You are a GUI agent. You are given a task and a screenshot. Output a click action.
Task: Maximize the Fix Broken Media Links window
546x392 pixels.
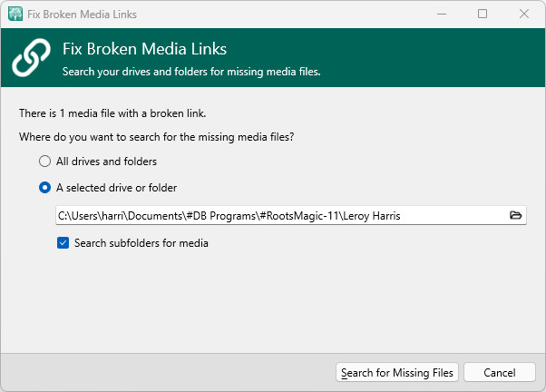click(x=483, y=14)
